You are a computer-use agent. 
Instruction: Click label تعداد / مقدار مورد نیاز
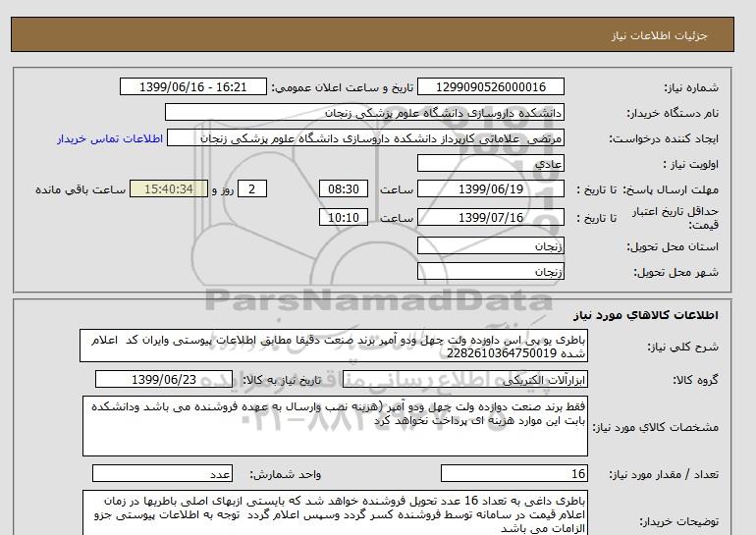(664, 475)
